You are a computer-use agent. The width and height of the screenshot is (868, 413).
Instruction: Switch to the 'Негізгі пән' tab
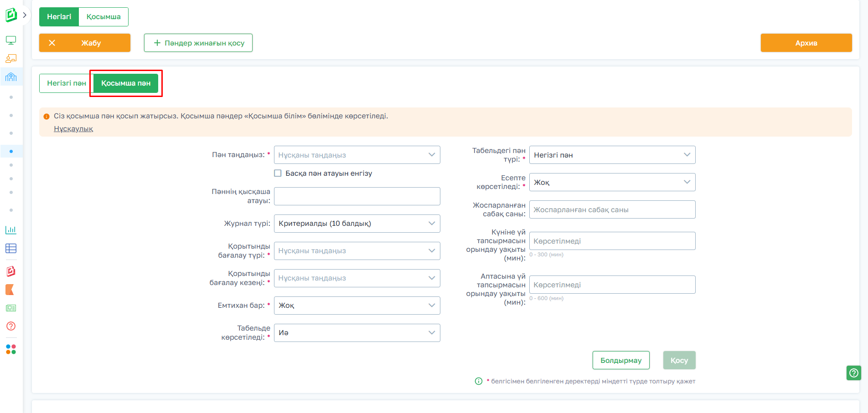(x=66, y=83)
